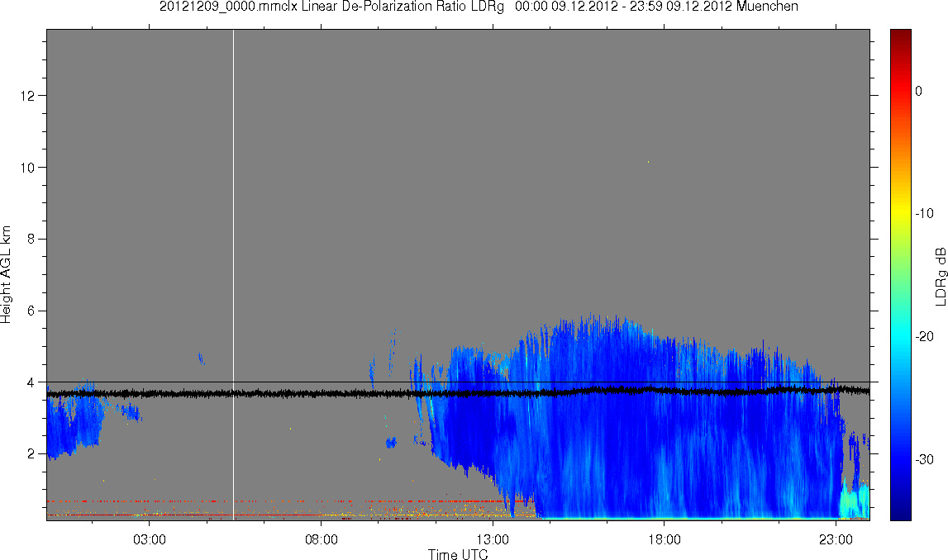Click the height label '2'
Viewport: 948px width, 560px height.
31,454
